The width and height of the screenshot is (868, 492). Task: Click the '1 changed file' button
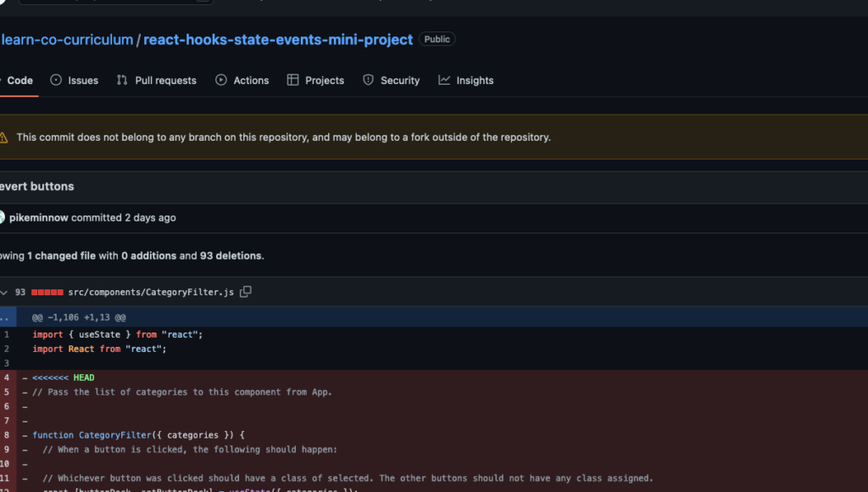click(61, 256)
